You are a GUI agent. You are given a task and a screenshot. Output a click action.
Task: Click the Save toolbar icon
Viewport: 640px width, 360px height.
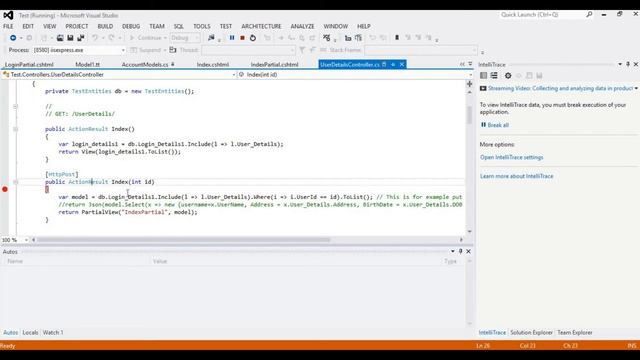click(70, 38)
